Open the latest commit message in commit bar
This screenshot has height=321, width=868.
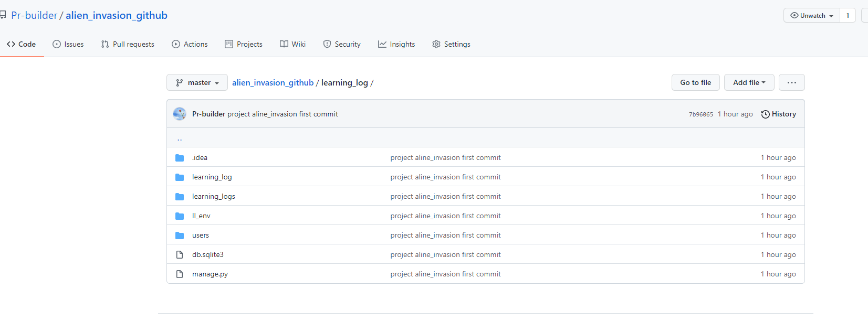click(283, 114)
